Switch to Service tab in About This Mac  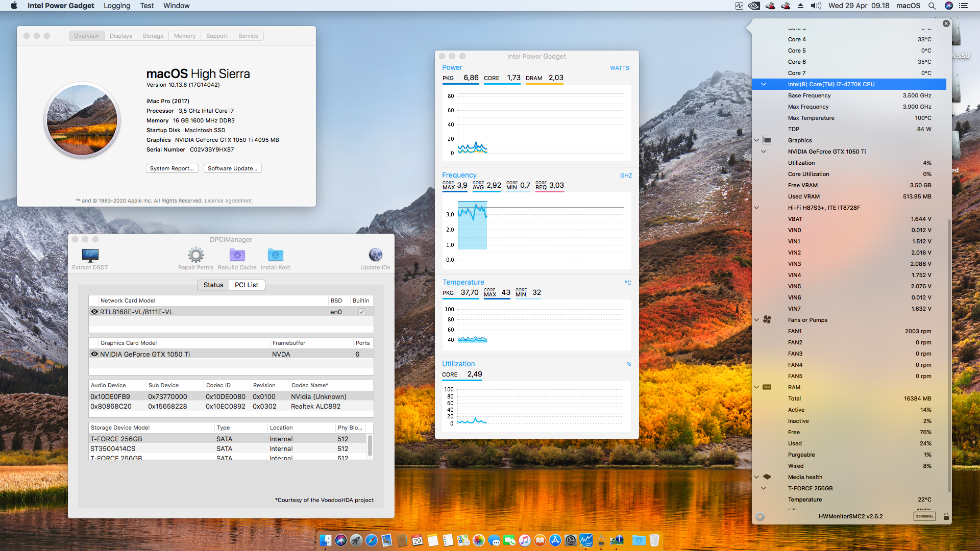(249, 36)
